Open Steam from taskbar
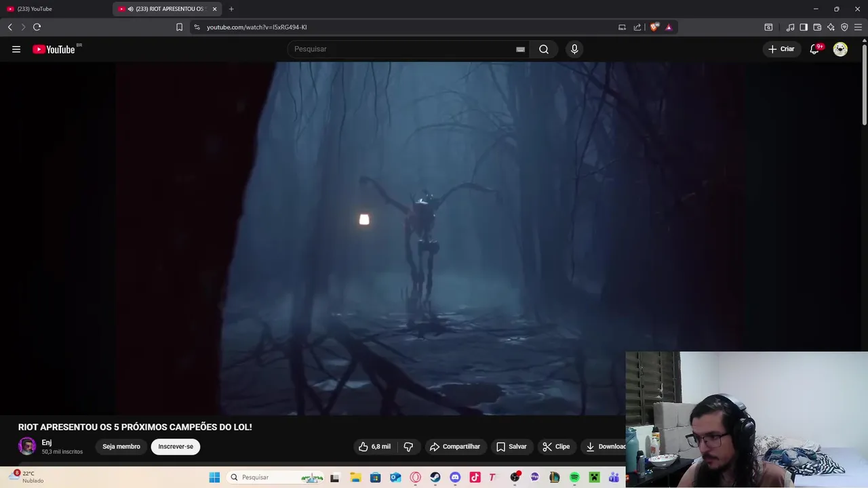 coord(435,477)
